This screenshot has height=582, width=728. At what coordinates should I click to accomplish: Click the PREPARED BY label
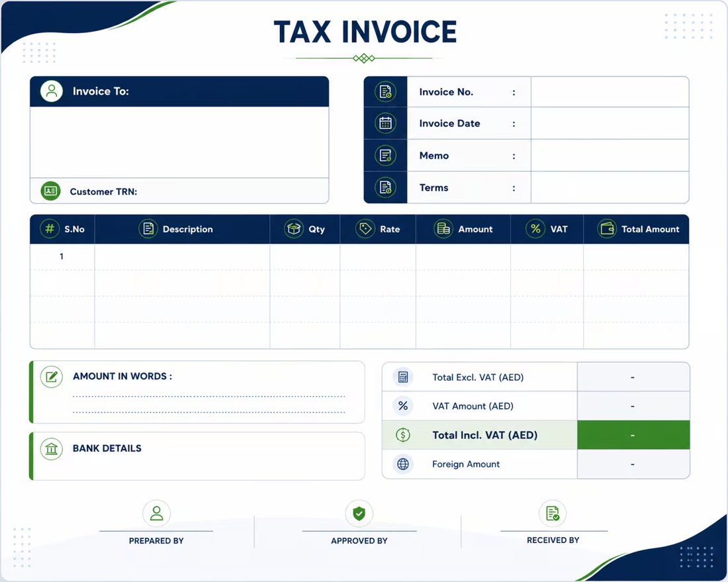156,541
